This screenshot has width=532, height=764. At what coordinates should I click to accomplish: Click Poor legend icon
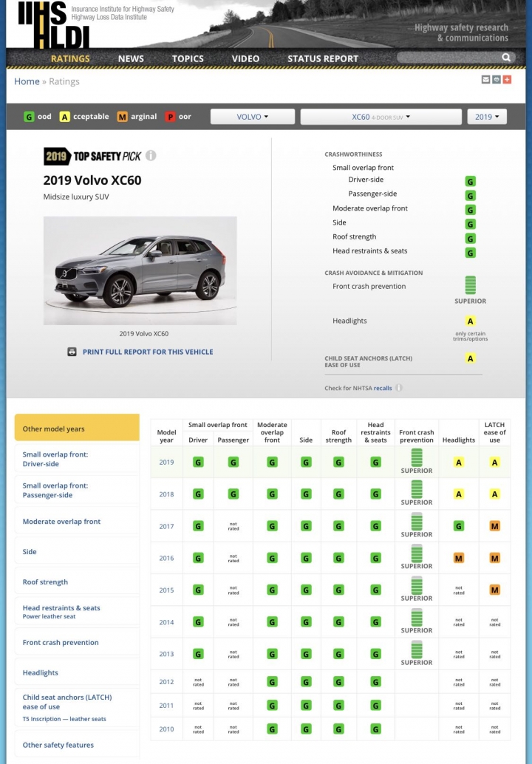point(170,117)
